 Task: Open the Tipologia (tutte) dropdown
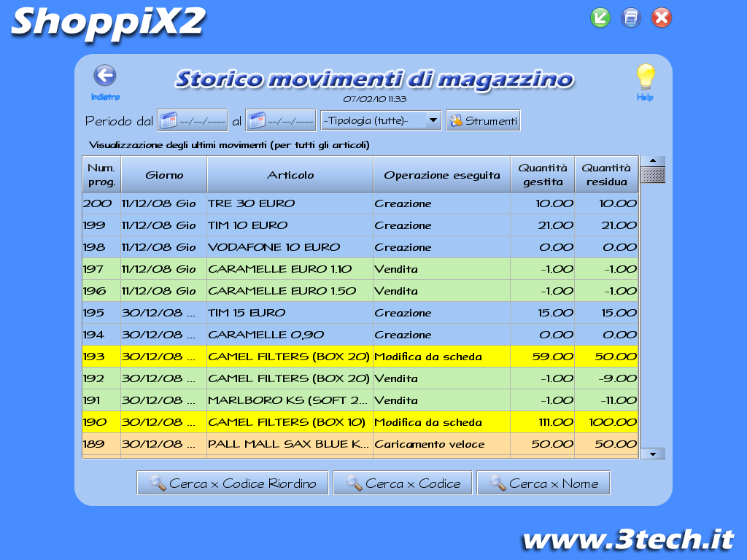coord(381,120)
